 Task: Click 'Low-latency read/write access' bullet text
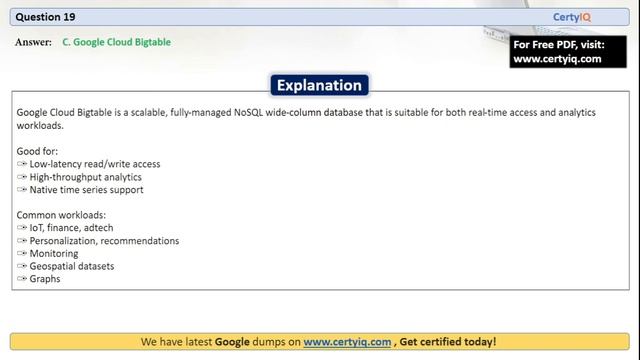(95, 164)
